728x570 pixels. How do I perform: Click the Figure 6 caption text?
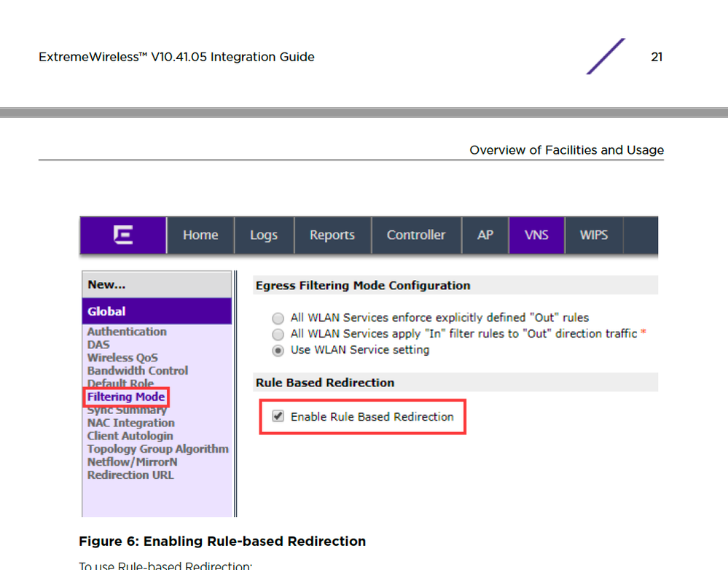(222, 541)
